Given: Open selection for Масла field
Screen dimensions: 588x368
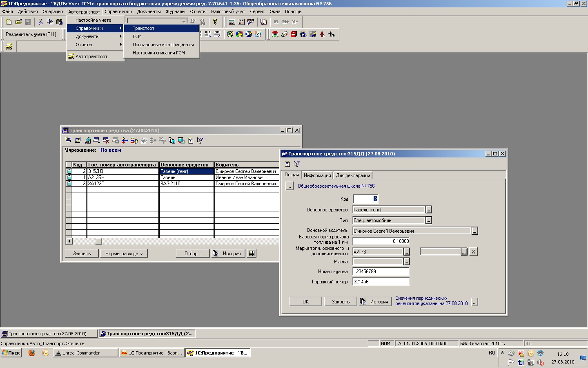Looking at the screenshot, I should pyautogui.click(x=406, y=262).
